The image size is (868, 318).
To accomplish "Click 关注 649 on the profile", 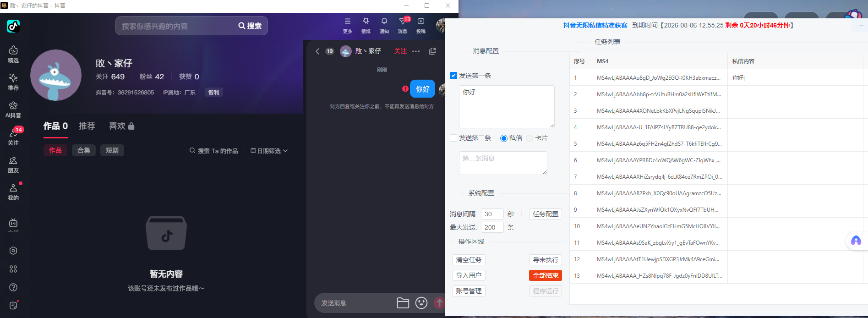I will (x=110, y=77).
